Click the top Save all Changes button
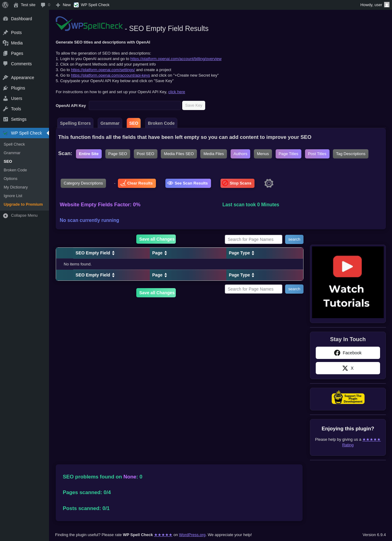Image resolution: width=392 pixels, height=541 pixels. 156,239
